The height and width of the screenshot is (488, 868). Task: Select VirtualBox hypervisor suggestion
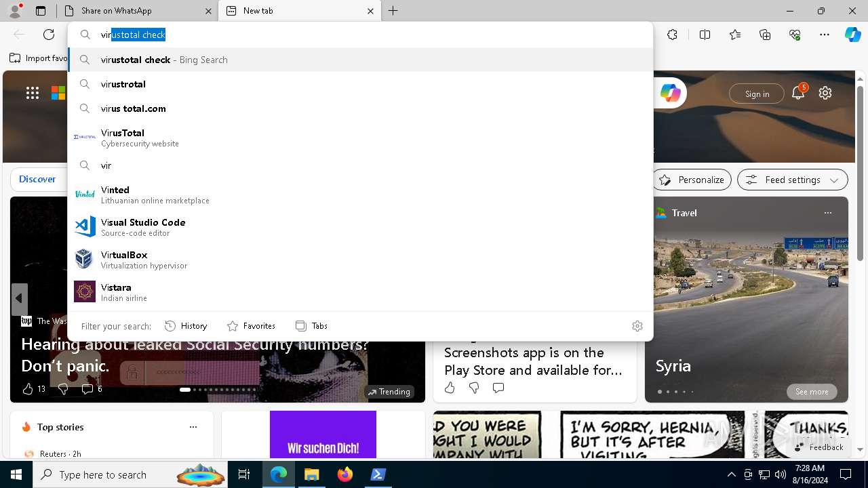[x=360, y=260]
